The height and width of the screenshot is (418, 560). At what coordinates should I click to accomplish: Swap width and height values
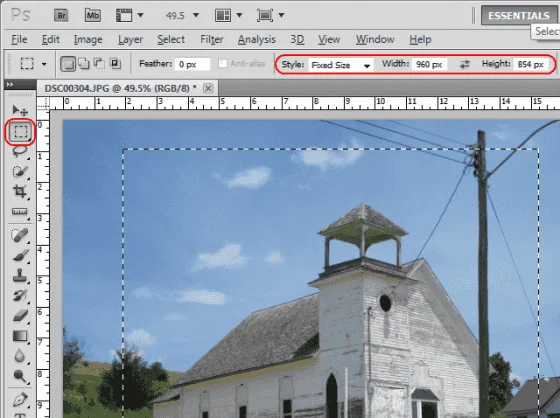pos(464,64)
